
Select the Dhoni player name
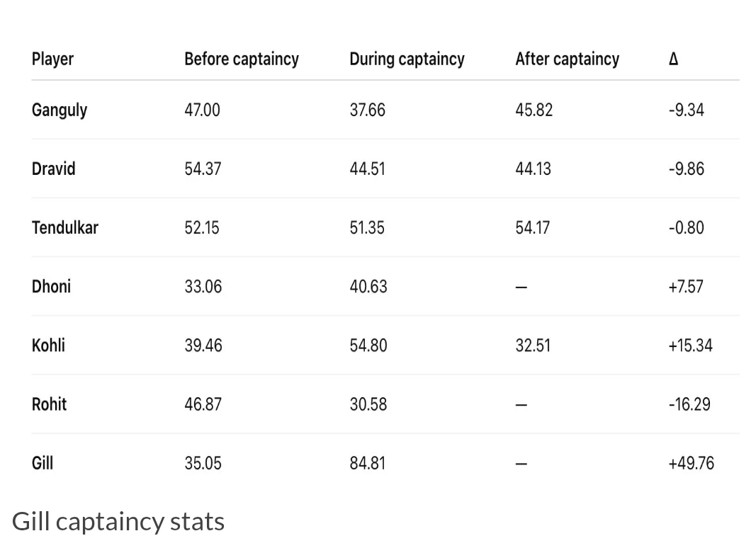[51, 287]
